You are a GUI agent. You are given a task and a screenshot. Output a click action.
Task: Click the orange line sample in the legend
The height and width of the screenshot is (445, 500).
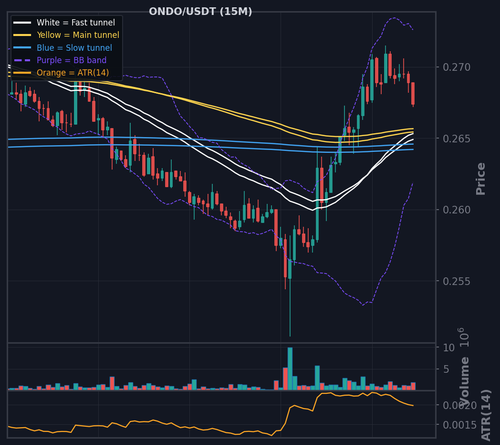[x=22, y=73]
